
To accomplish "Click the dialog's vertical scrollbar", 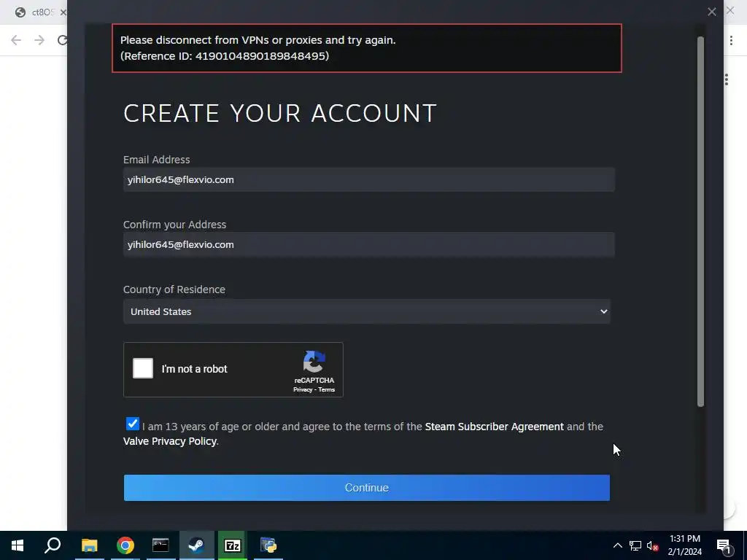I will pyautogui.click(x=700, y=222).
